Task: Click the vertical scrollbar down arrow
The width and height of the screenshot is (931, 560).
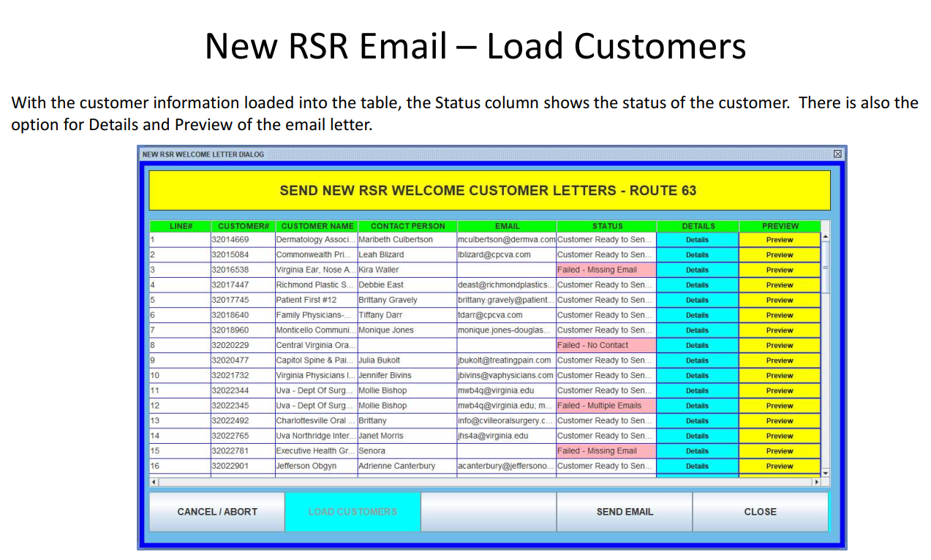Action: (826, 472)
